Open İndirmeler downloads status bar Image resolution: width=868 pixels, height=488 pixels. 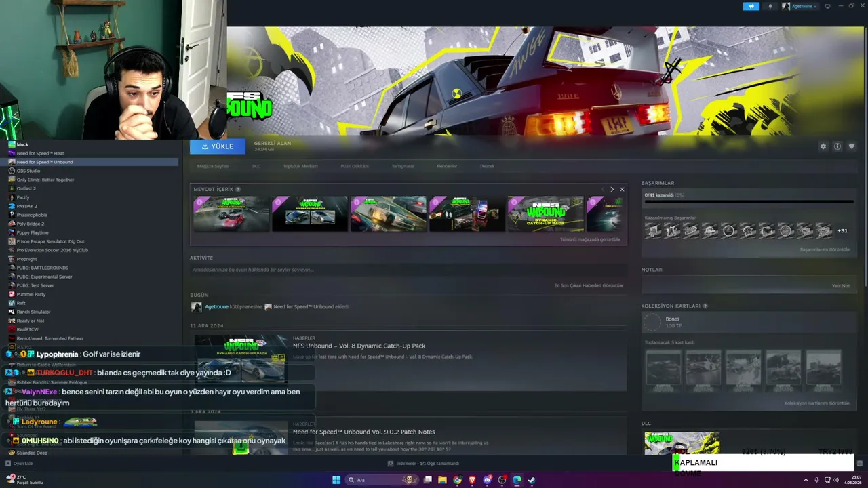coord(424,464)
